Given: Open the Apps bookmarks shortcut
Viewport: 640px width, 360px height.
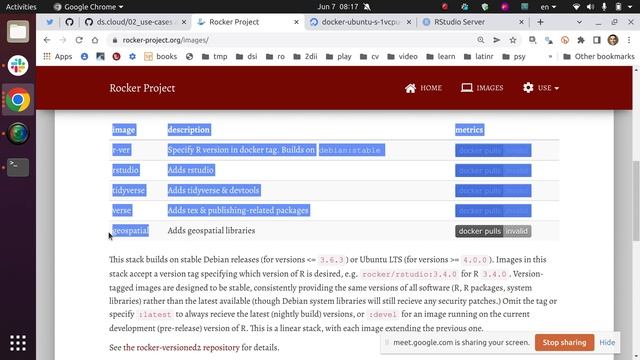Looking at the screenshot, I should [58, 56].
